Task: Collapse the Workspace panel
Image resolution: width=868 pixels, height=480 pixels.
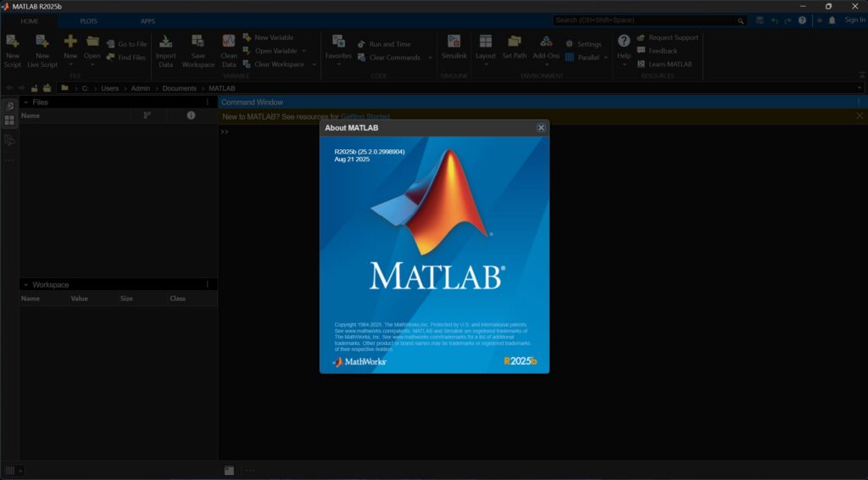Action: [25, 285]
